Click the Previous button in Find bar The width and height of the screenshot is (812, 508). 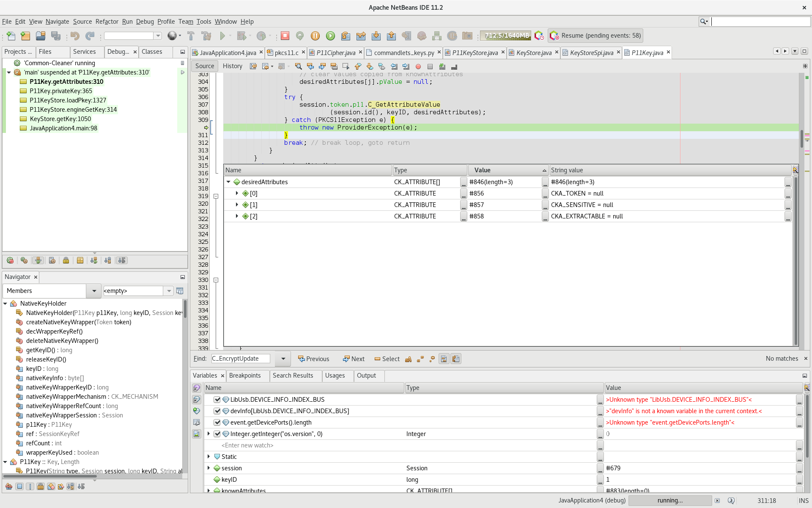click(314, 359)
